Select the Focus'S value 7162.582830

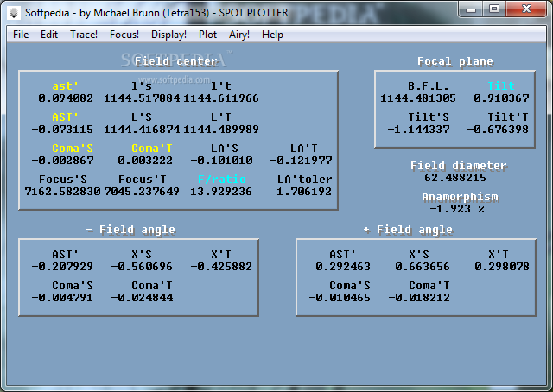[62, 192]
